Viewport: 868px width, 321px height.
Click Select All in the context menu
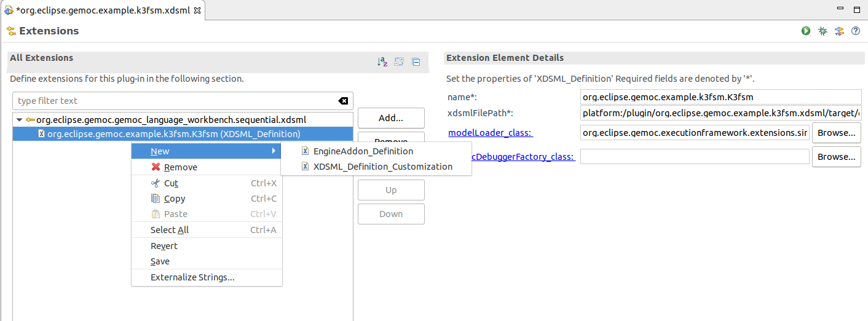click(207, 230)
